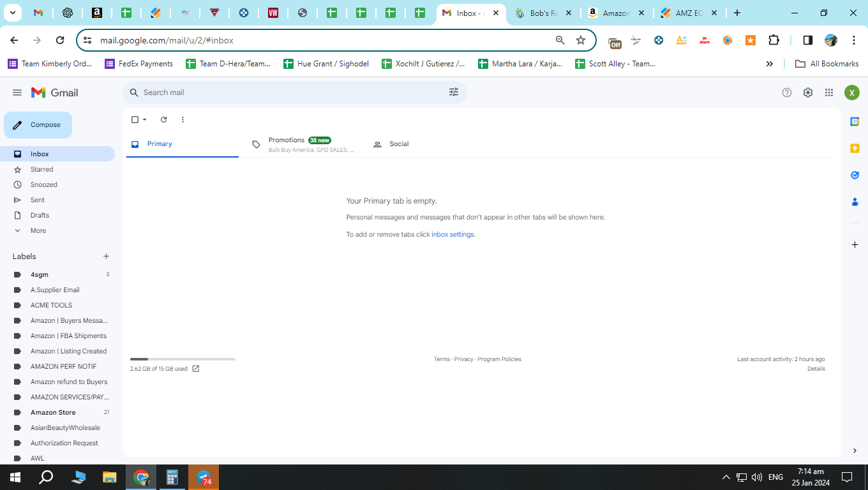Screen dimensions: 868x490
Task: Open search options filter icon
Action: (x=454, y=93)
